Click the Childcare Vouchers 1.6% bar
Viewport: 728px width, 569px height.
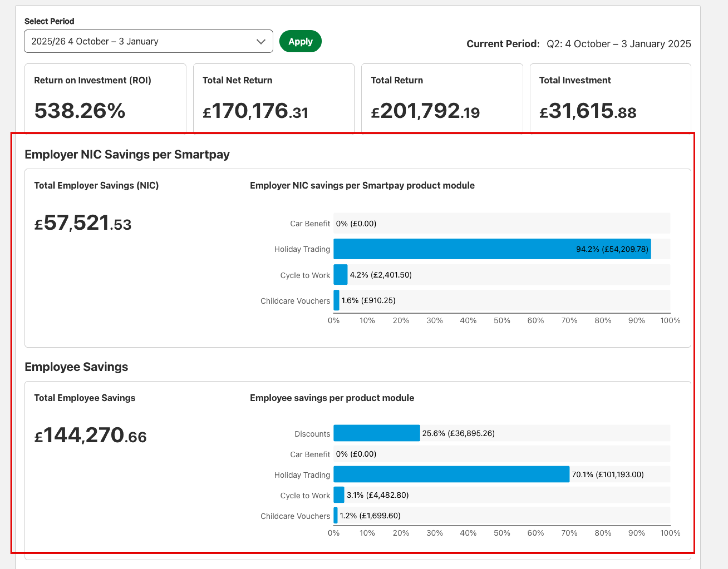click(336, 300)
